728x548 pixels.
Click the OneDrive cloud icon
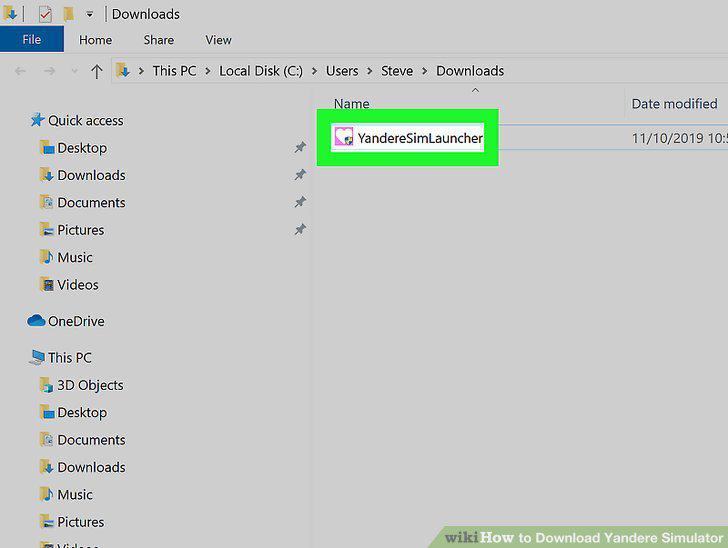(x=36, y=321)
